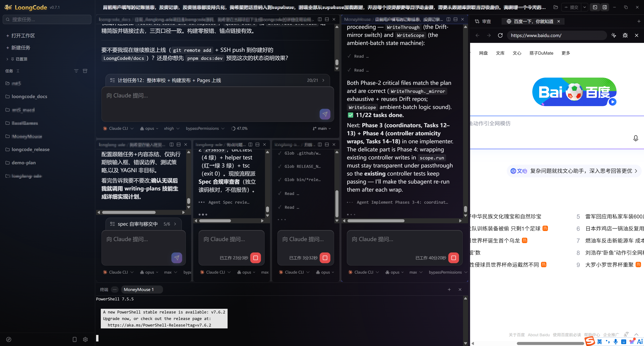
Task: Open Baidu 网盘 link
Action: [483, 53]
